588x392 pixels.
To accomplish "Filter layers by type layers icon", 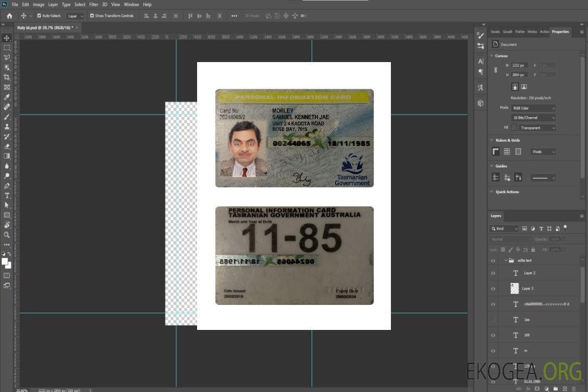I will (x=541, y=229).
